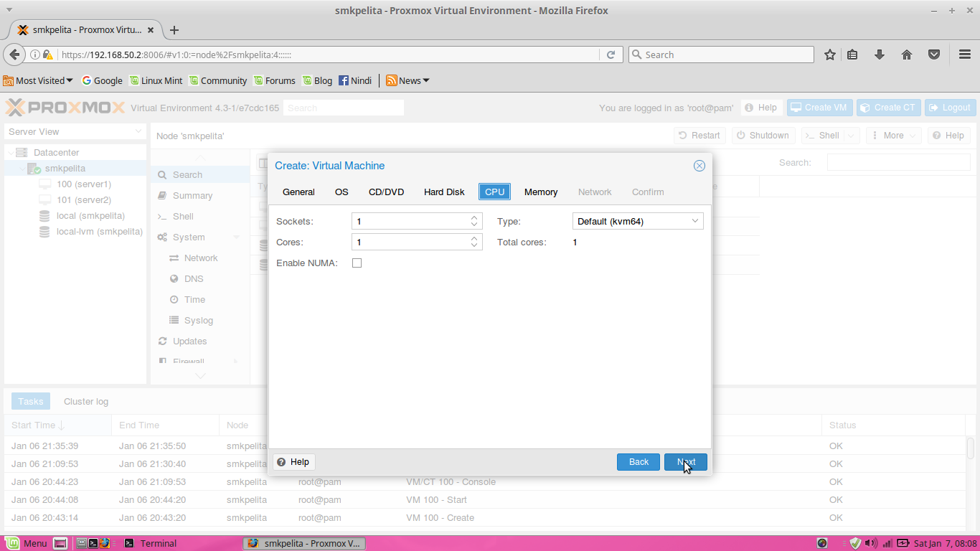Image resolution: width=980 pixels, height=551 pixels.
Task: Switch to the Memory tab
Action: click(541, 192)
